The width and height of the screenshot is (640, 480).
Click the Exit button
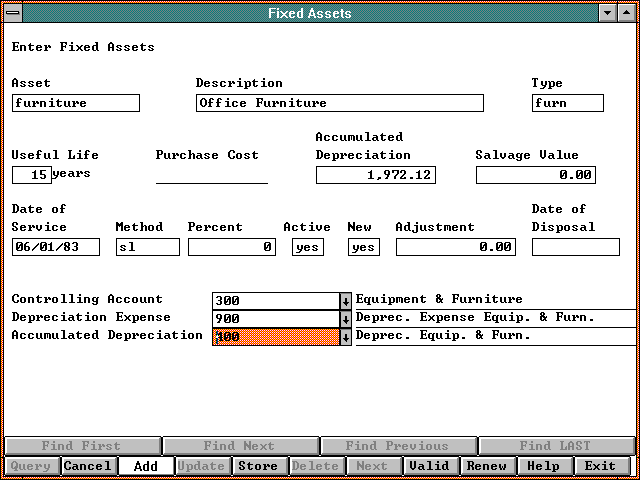601,466
